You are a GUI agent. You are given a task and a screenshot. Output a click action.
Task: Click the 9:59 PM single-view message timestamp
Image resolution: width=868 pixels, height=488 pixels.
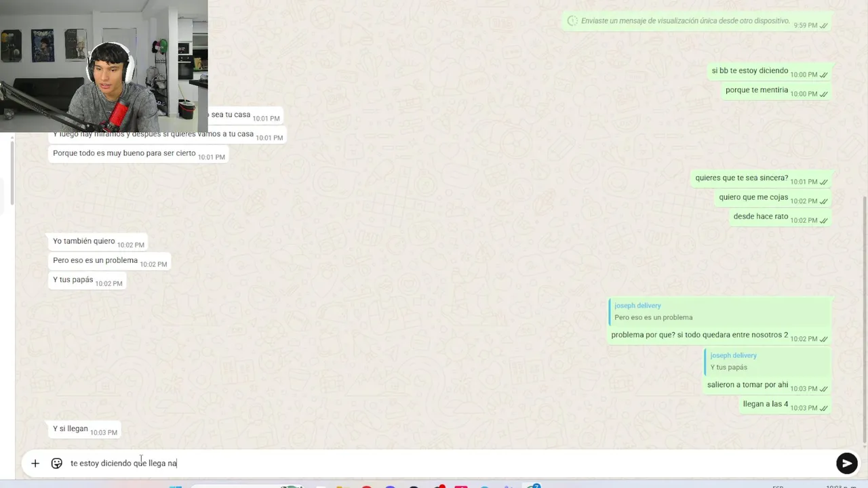(x=805, y=26)
